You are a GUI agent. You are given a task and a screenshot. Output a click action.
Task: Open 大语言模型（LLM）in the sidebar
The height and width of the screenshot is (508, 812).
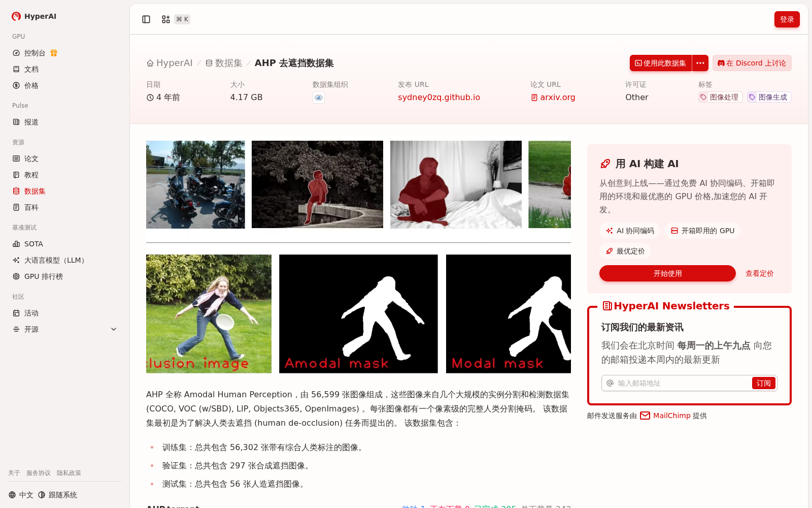64,260
